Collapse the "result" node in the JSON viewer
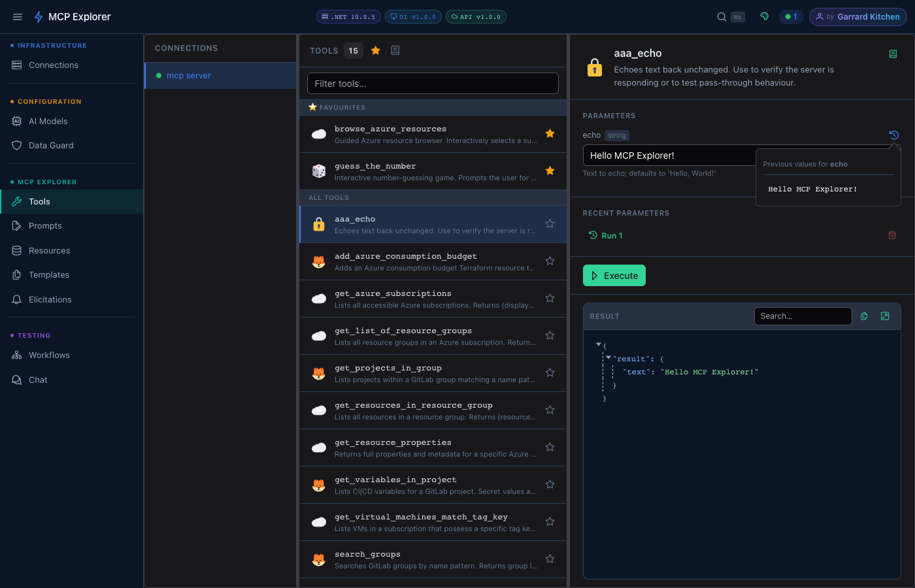 click(x=608, y=357)
